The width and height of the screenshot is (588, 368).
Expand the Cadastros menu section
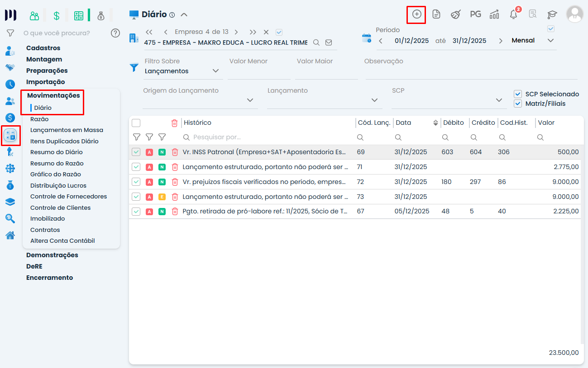click(x=43, y=48)
